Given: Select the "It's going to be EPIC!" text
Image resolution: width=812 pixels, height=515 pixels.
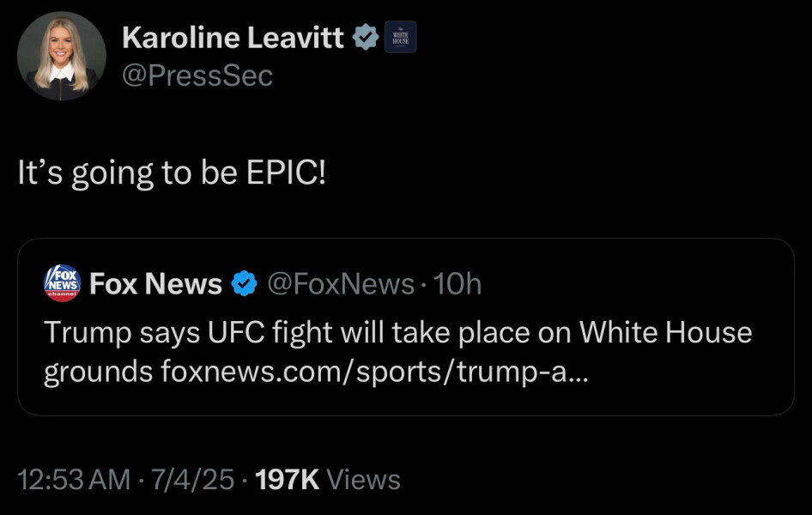Looking at the screenshot, I should click(x=172, y=173).
